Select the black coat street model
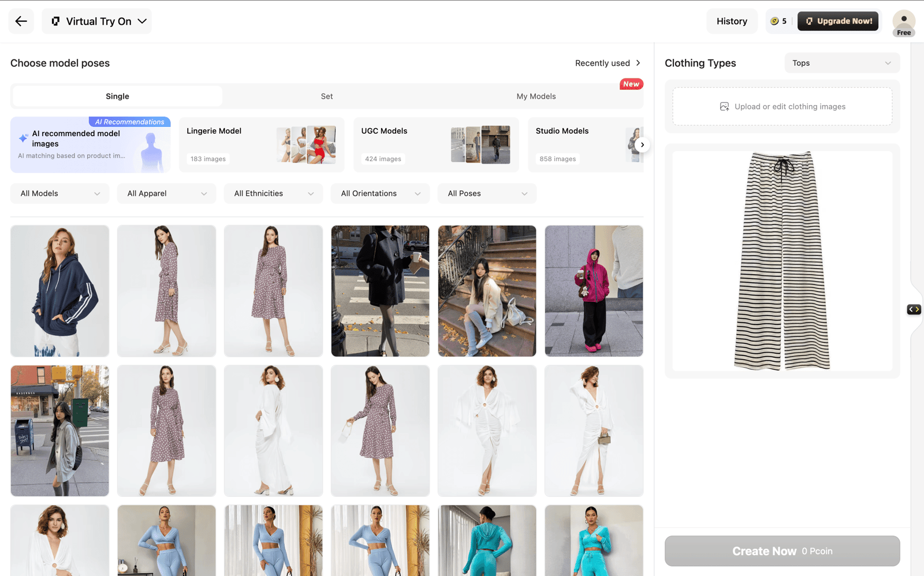924x576 pixels. click(380, 291)
